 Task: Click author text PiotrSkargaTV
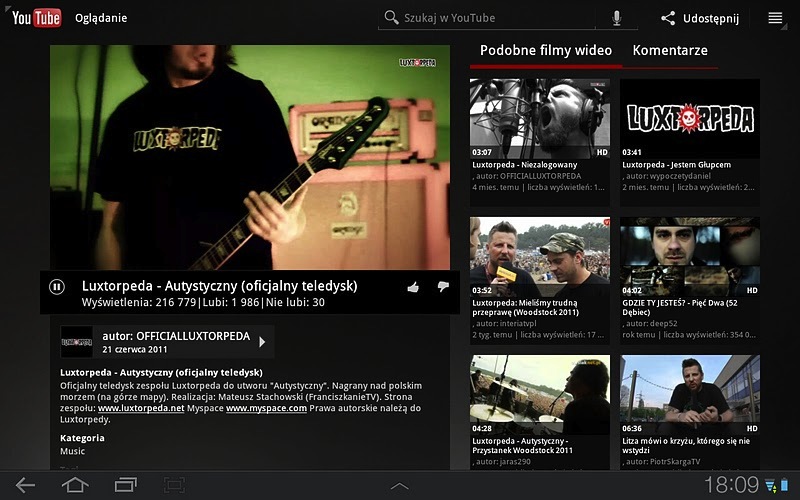tap(675, 462)
